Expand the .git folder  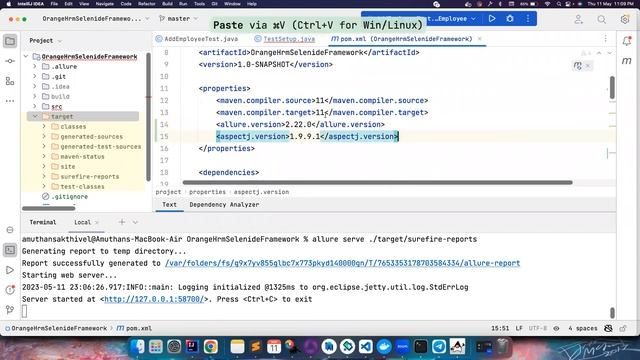35,76
